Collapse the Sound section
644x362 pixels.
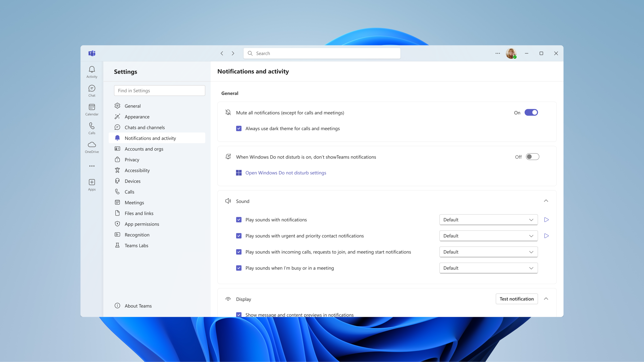[546, 201]
